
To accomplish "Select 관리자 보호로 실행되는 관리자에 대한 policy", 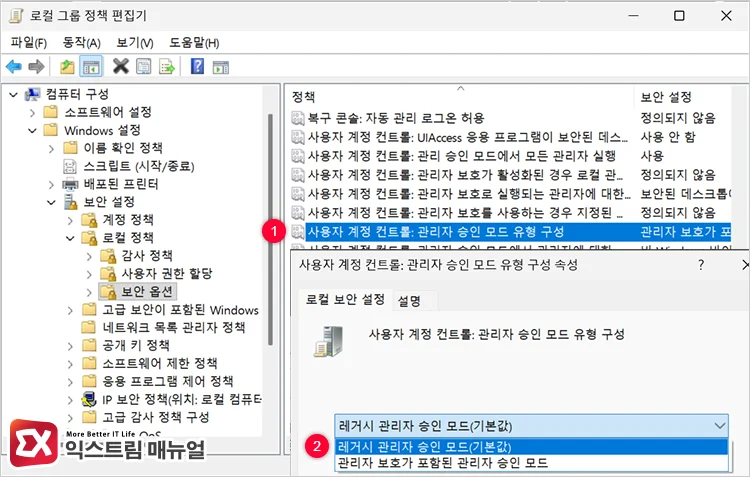I will point(469,194).
